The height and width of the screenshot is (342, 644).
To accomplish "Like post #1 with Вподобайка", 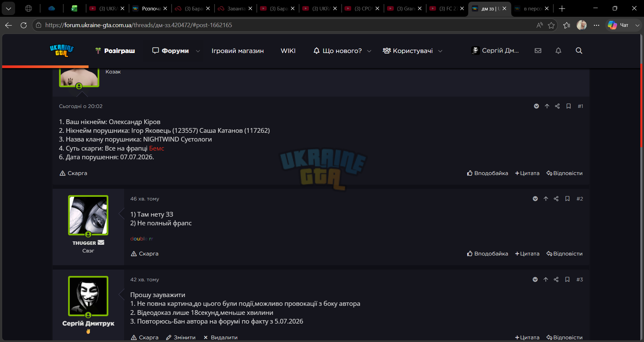I will pyautogui.click(x=487, y=173).
